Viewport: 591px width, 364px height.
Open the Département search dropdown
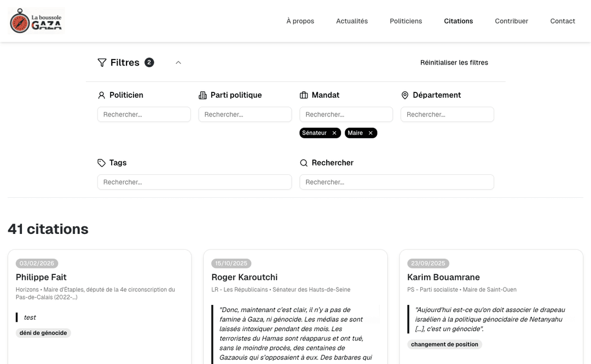click(x=447, y=114)
